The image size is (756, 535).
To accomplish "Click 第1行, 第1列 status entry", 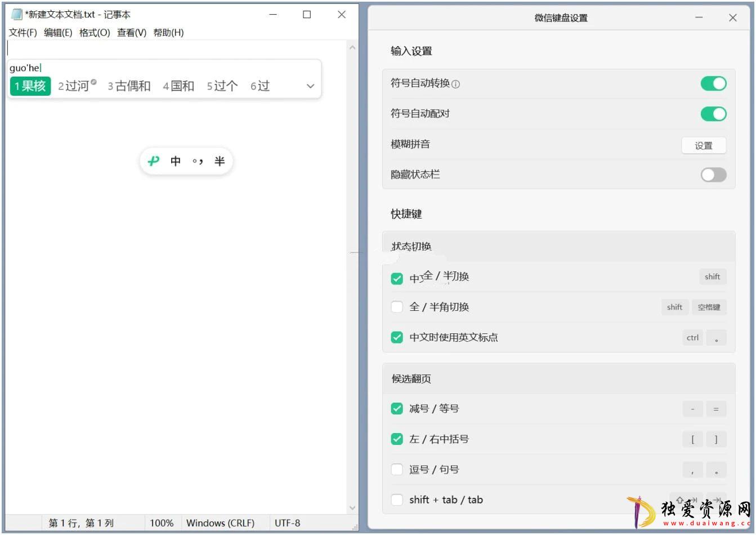I will (x=81, y=523).
